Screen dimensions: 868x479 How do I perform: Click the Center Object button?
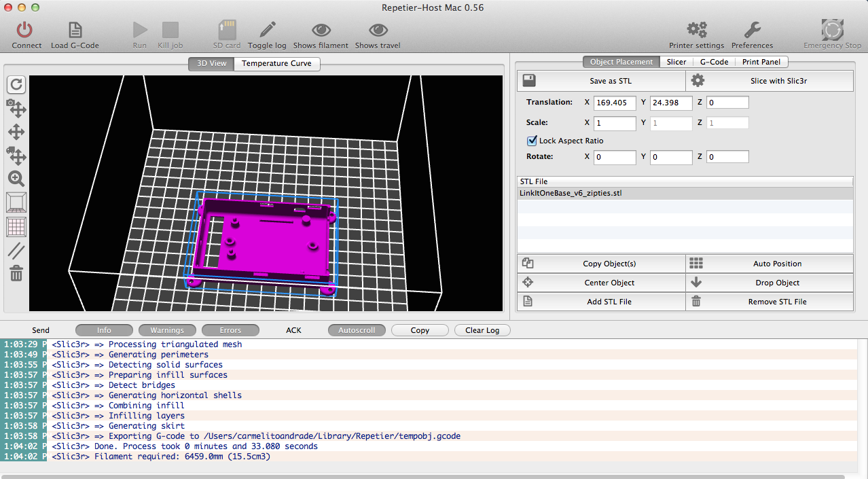601,283
